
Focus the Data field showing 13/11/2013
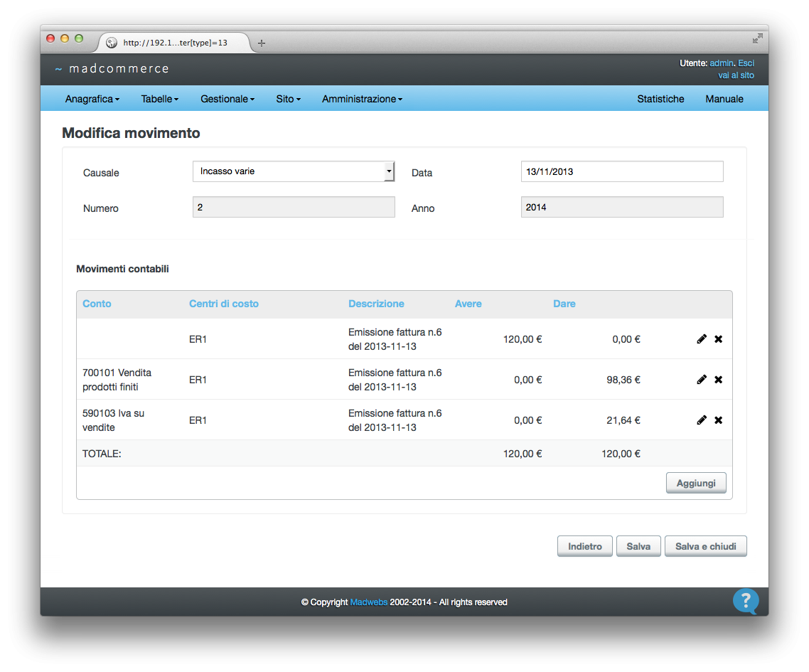point(622,171)
